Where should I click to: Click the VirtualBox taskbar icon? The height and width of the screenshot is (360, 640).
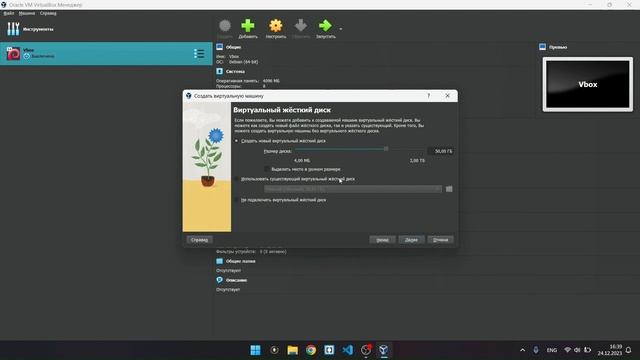click(383, 350)
